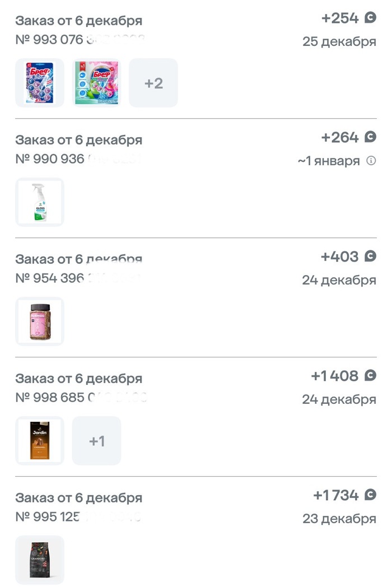The image size is (392, 587).
Task: Open pink Bref product thumbnail
Action: [96, 83]
